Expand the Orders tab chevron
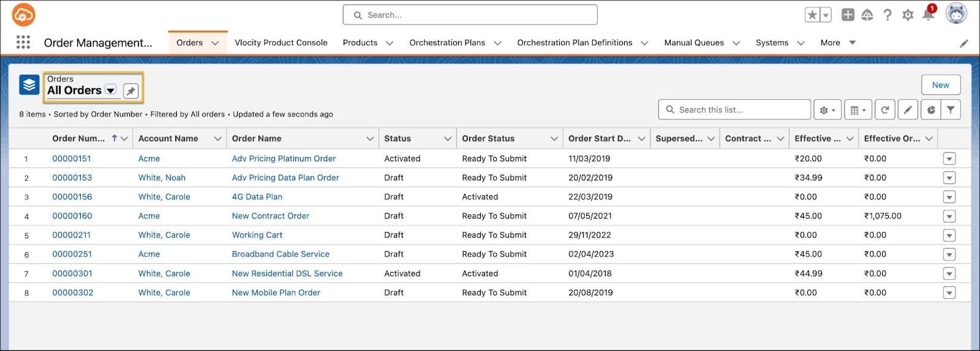This screenshot has width=980, height=351. pos(215,43)
